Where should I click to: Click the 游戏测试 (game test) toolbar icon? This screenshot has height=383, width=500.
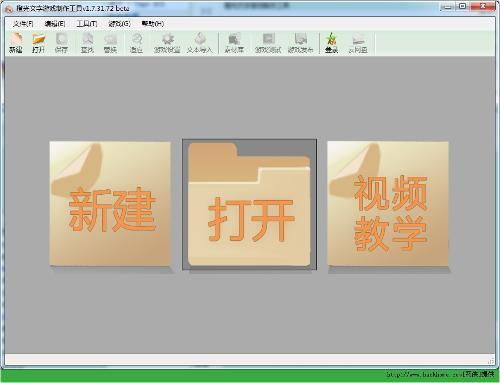[268, 43]
